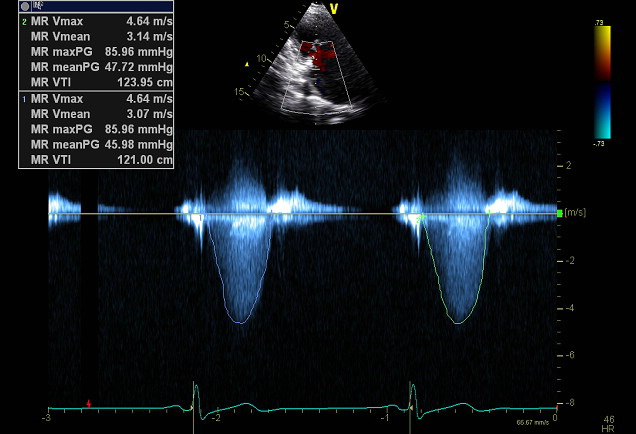Click the red marker on the ECG trace
The image size is (636, 434).
click(x=89, y=403)
